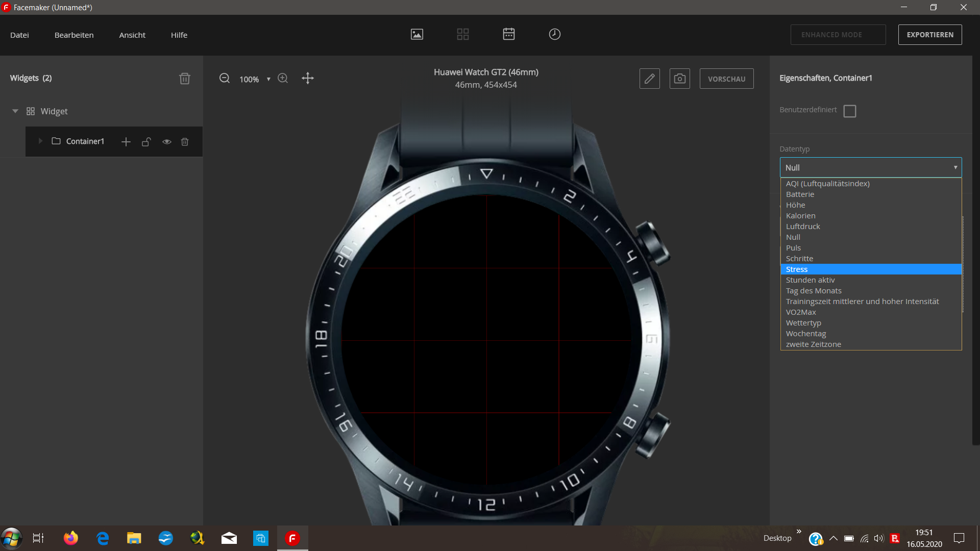Collapse the Widget tree root

coord(15,111)
